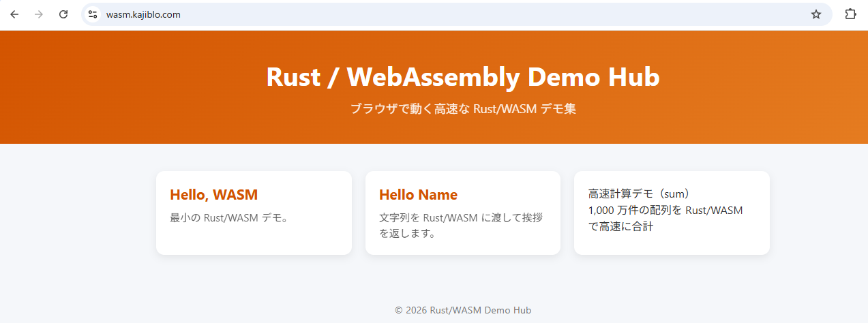Click the blank area right of the sum card
The width and height of the screenshot is (868, 323).
click(x=818, y=213)
